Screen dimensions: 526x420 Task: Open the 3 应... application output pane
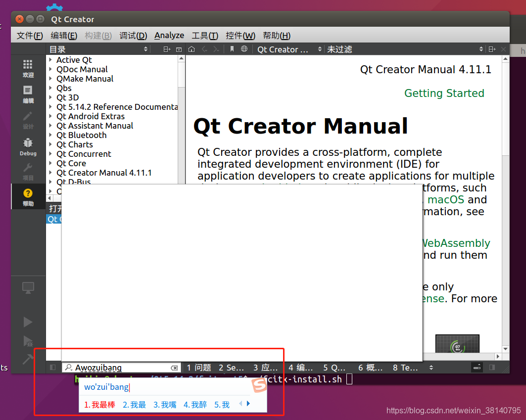coord(265,368)
